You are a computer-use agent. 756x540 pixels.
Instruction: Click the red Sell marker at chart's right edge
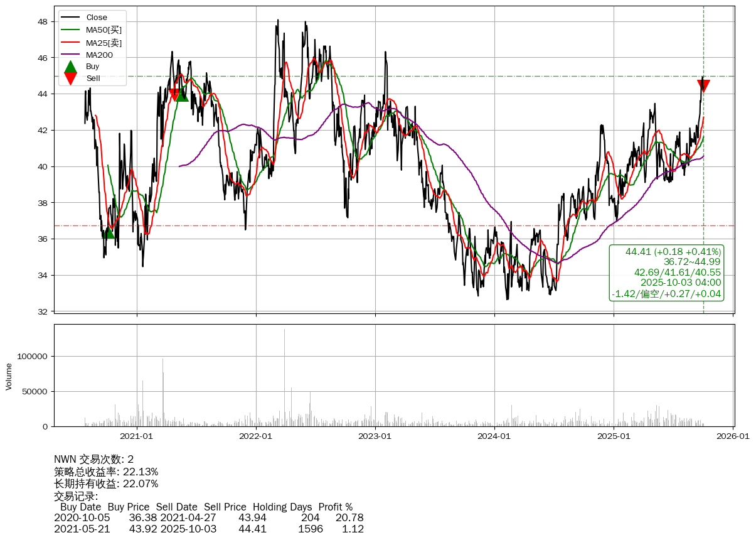click(703, 86)
